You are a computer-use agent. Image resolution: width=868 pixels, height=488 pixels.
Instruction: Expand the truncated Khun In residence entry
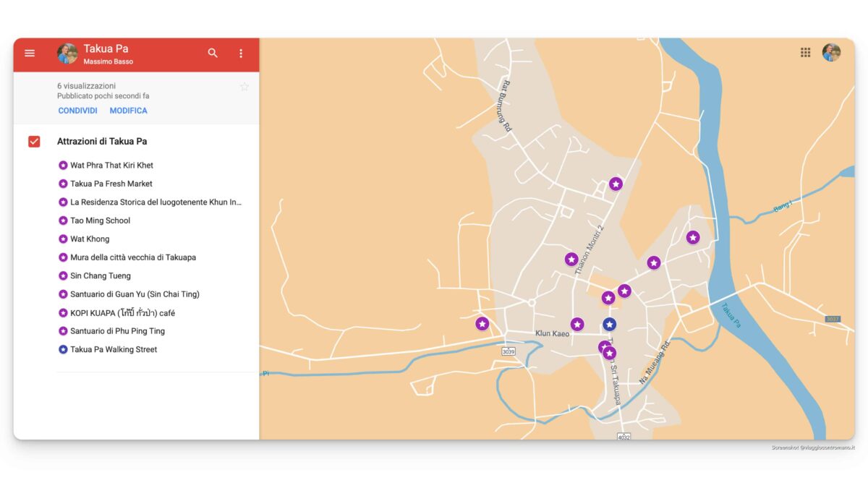tap(154, 202)
